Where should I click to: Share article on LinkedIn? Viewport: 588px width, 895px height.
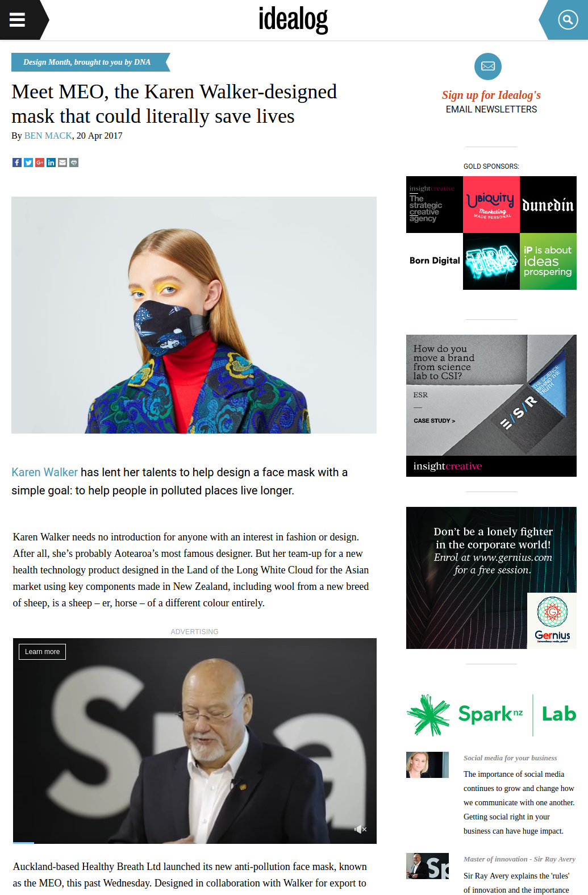(x=51, y=163)
